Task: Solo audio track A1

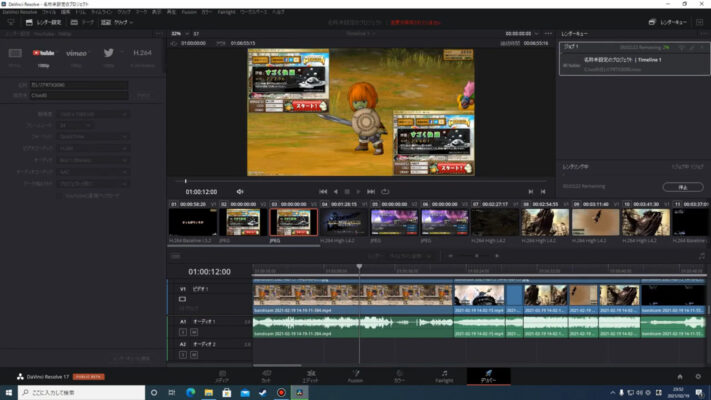Action: point(183,332)
